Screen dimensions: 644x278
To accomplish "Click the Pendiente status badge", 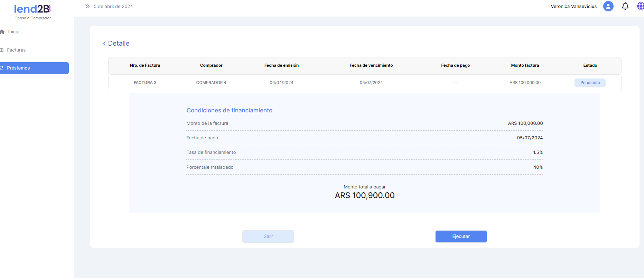I will (590, 83).
